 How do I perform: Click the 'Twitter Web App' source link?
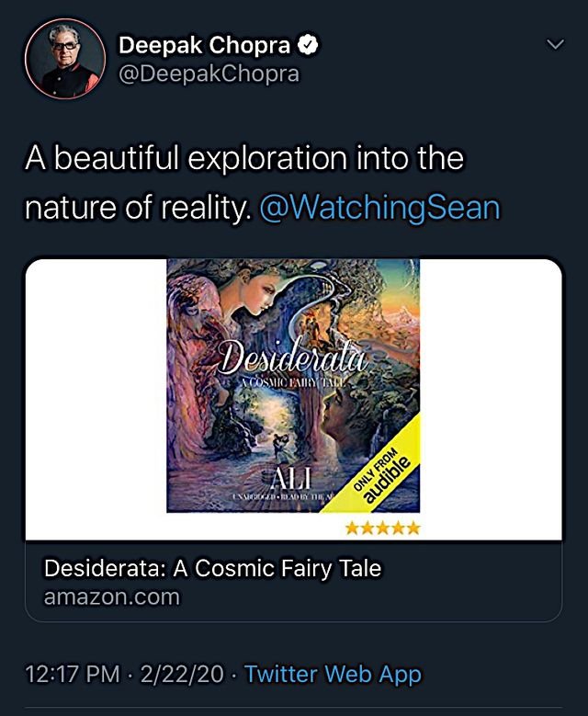pyautogui.click(x=333, y=675)
